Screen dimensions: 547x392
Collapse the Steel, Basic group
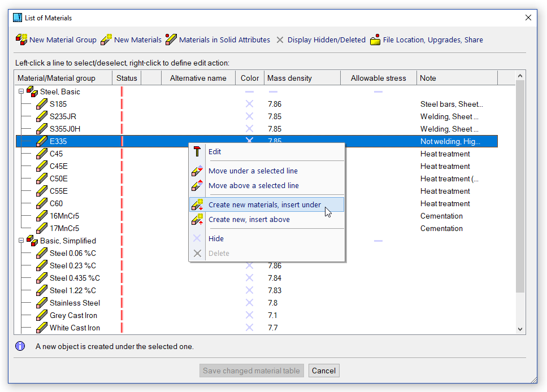pyautogui.click(x=21, y=92)
